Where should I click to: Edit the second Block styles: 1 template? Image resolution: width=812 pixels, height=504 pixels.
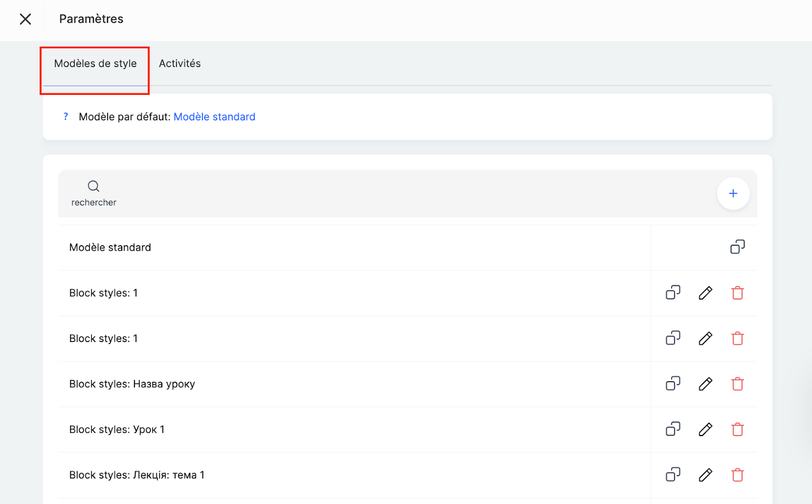(705, 339)
